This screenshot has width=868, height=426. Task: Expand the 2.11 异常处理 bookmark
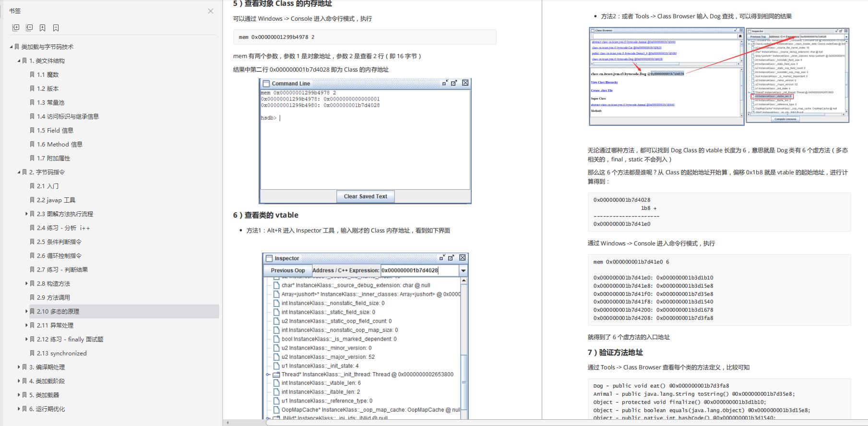[27, 326]
